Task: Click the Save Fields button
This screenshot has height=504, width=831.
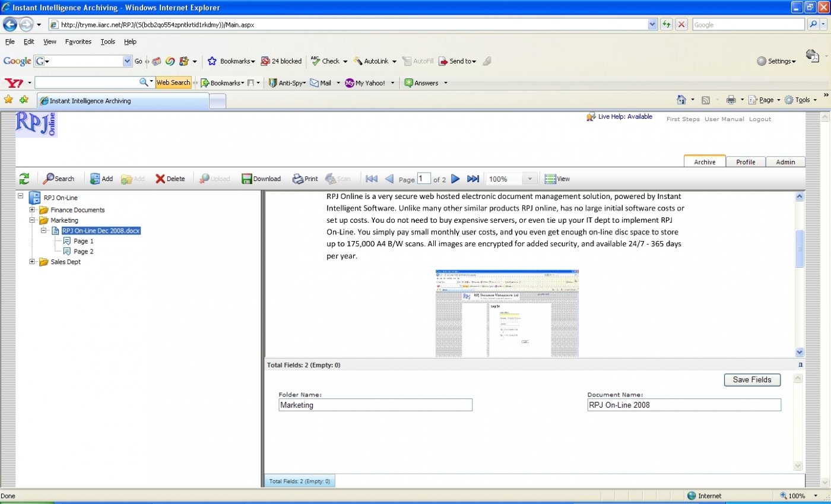Action: [x=752, y=380]
